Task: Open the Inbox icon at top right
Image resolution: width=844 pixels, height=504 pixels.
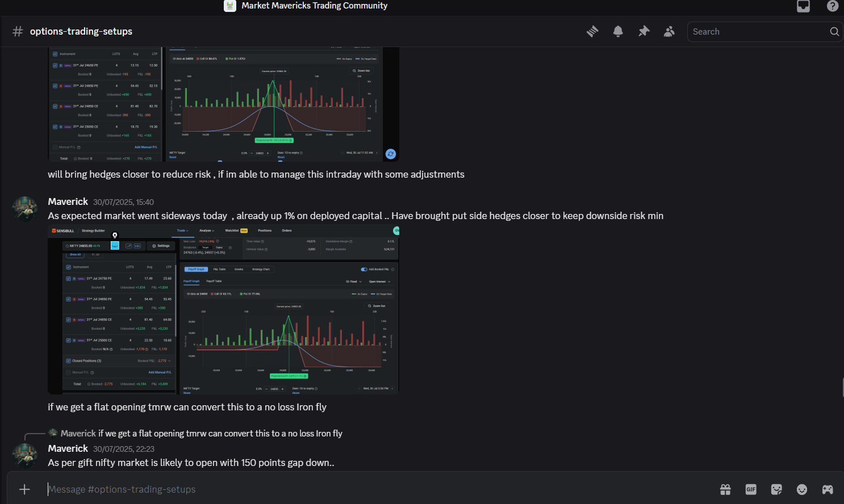Action: 803,6
